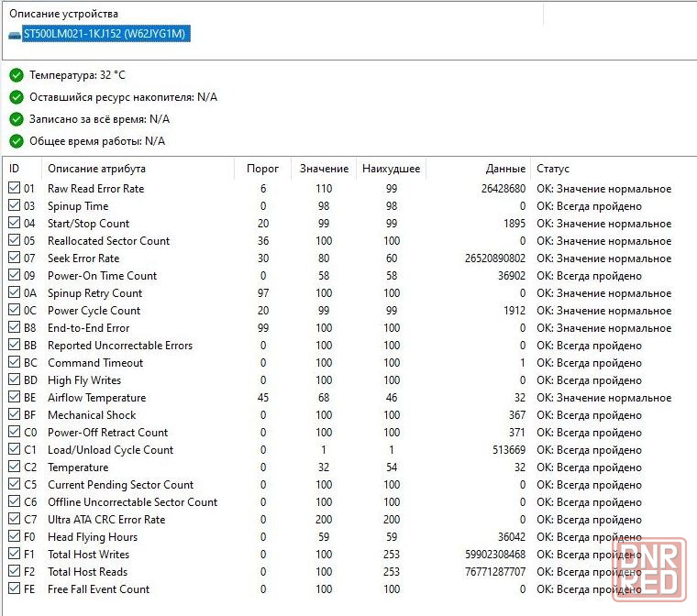Click the green check icon next to Записано за всё время
The width and height of the screenshot is (697, 616).
click(17, 119)
